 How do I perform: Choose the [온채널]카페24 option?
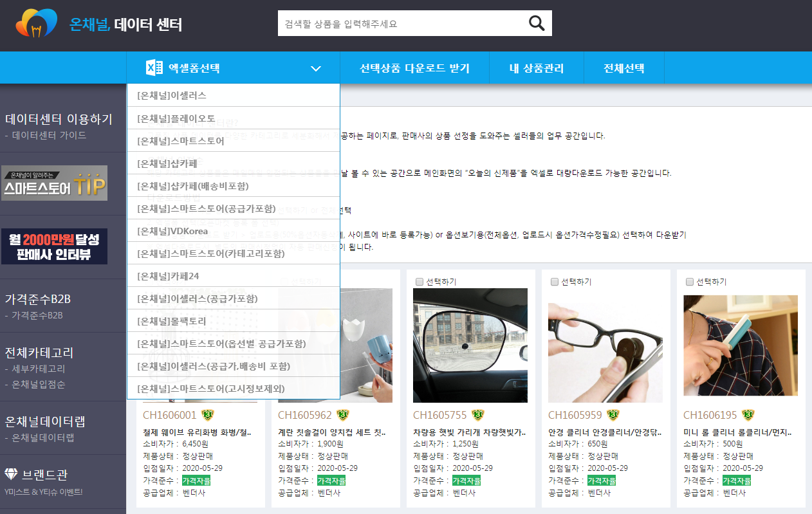pos(234,276)
